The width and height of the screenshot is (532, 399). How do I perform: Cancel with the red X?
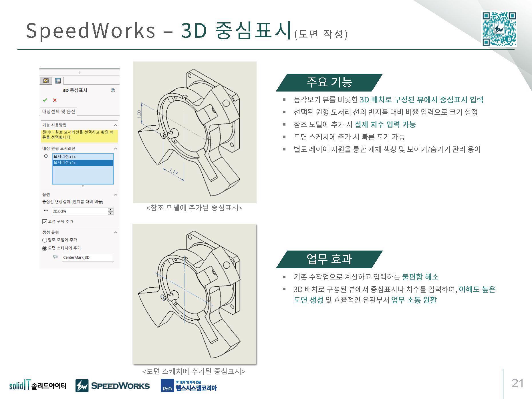pos(55,100)
